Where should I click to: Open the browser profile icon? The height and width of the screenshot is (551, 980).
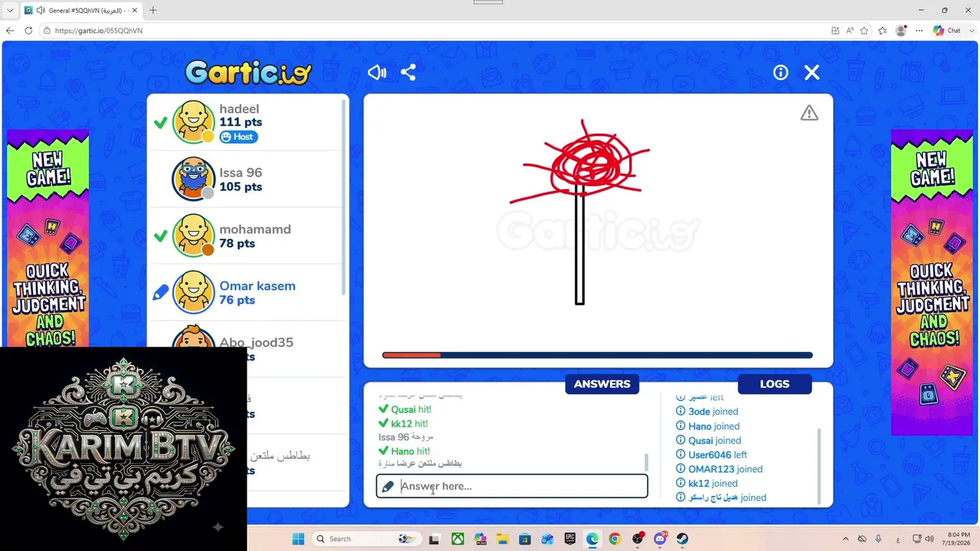coord(901,31)
